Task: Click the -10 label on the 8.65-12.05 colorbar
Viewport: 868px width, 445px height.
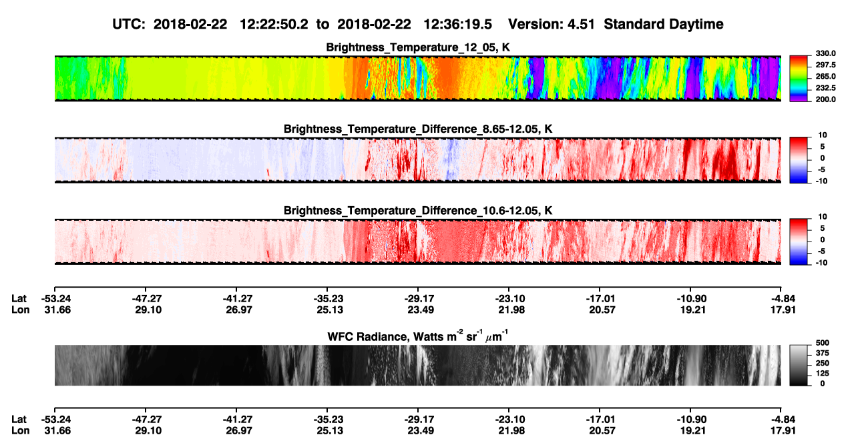Action: click(x=823, y=181)
